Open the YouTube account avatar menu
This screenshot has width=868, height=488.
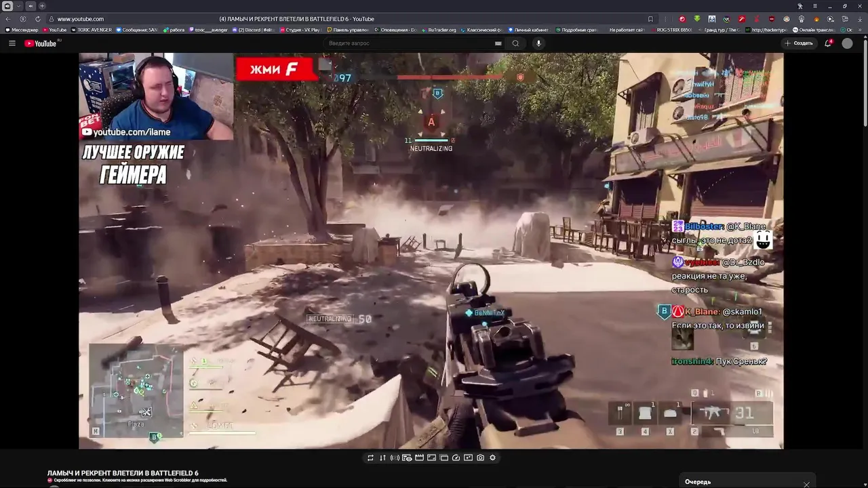[x=847, y=43]
